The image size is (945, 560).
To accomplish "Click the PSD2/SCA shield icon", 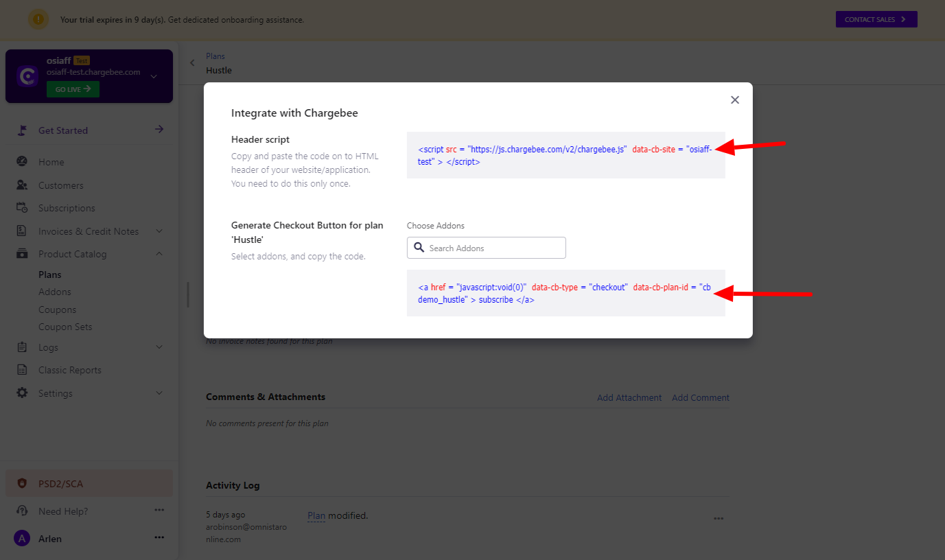I will pos(22,484).
